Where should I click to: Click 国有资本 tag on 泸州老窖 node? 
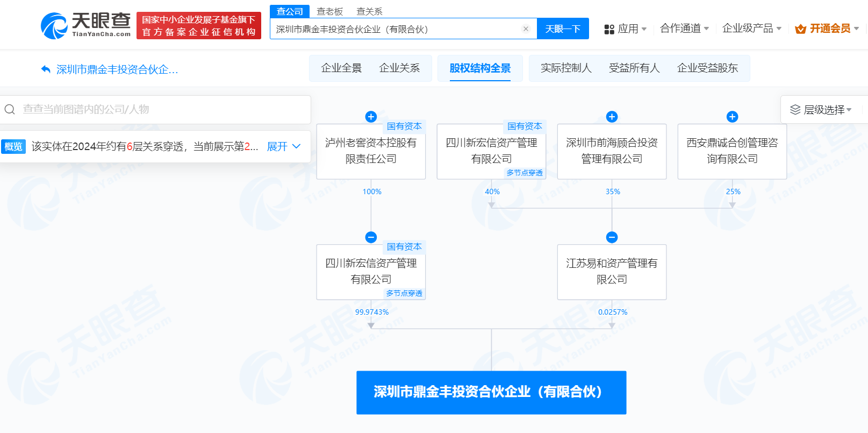pyautogui.click(x=404, y=126)
